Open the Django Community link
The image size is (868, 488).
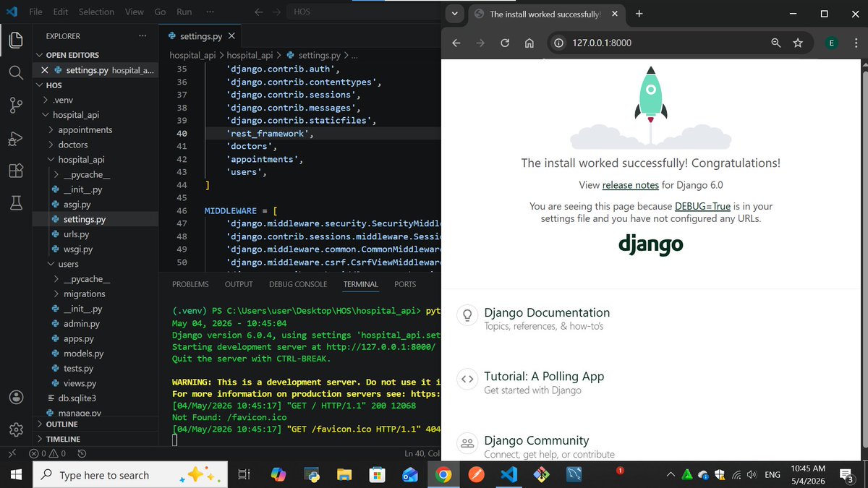(537, 440)
